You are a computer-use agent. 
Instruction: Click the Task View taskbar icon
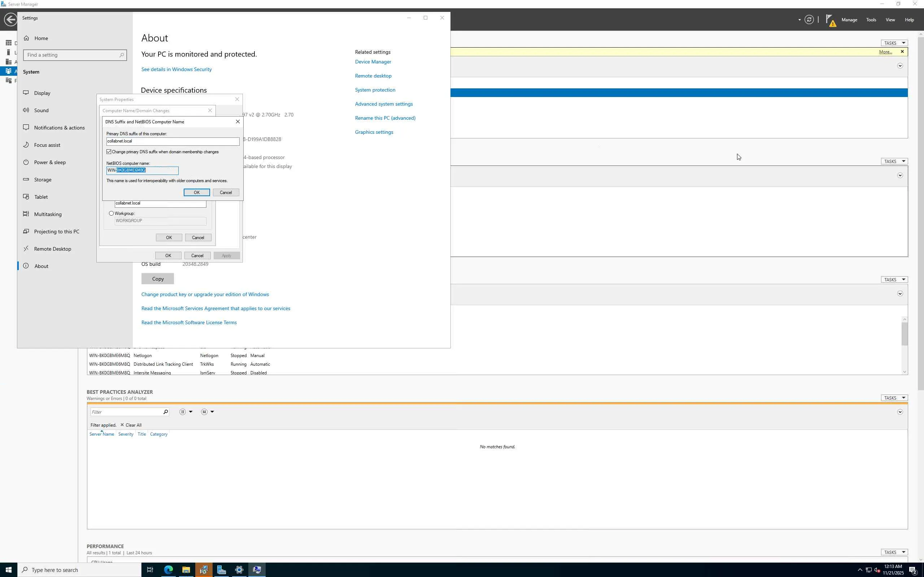tap(150, 570)
